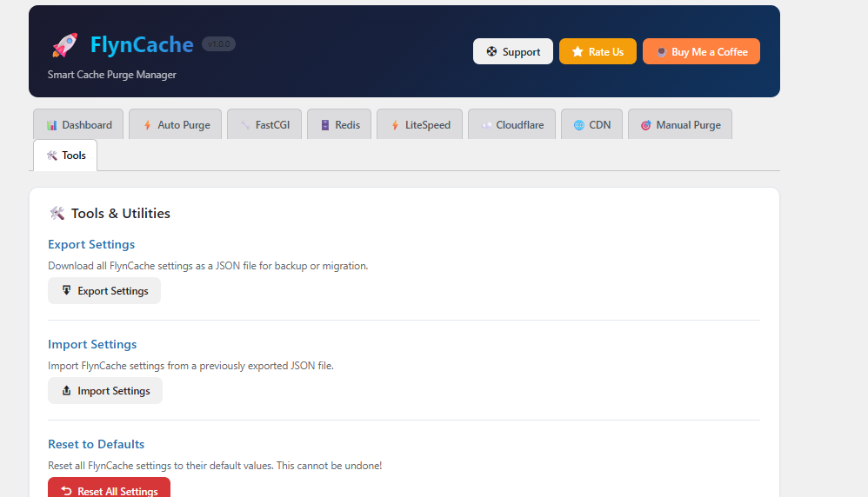Screen dimensions: 868x497
Task: Open the Dashboard tab
Action: [78, 124]
